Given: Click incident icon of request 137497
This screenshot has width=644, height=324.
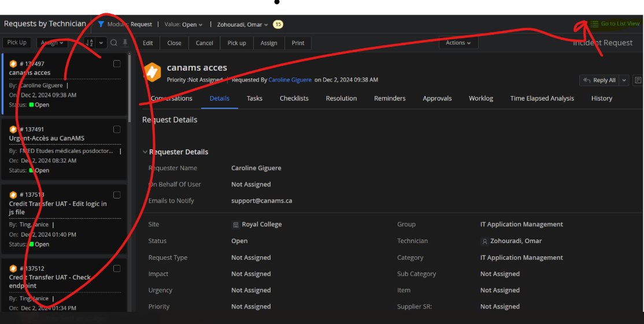Looking at the screenshot, I should [13, 64].
